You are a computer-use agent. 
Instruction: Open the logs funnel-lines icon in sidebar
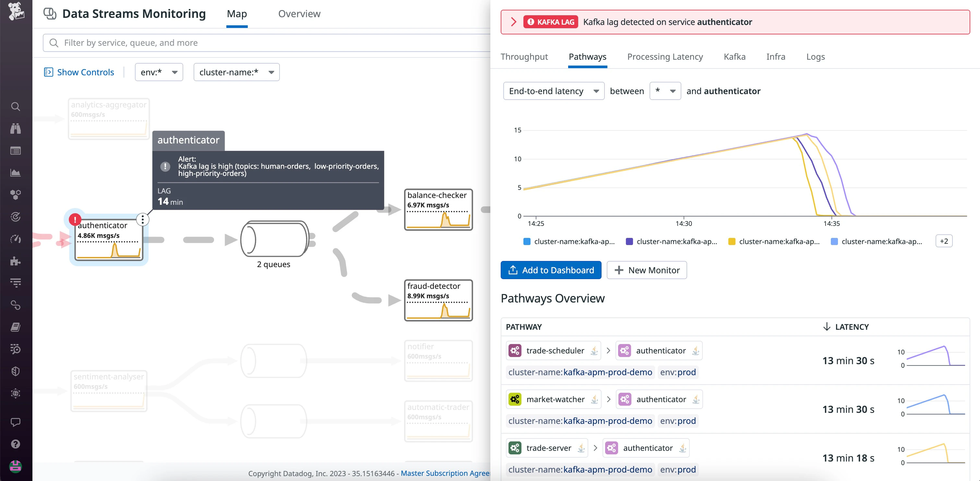tap(16, 283)
